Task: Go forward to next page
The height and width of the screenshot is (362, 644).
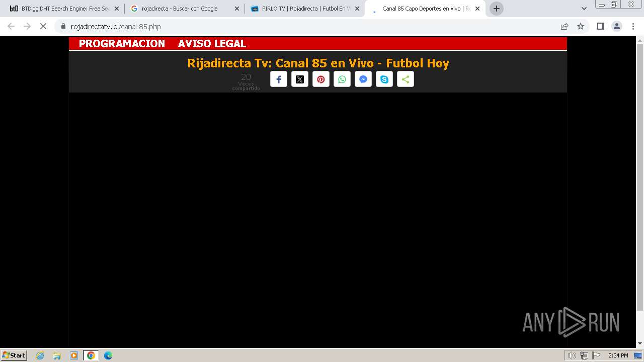Action: pos(27,26)
